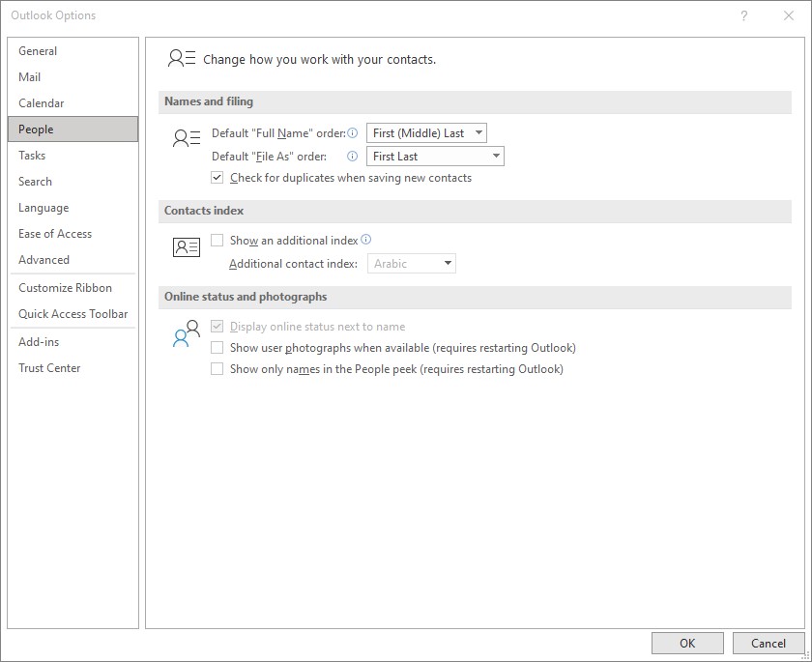Open Help with the question mark icon
The image size is (812, 662).
(743, 15)
